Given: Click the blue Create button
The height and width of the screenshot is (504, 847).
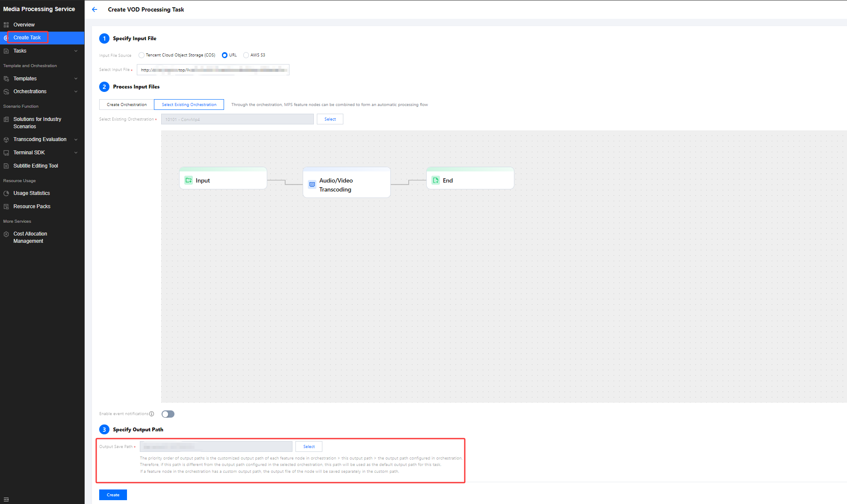Looking at the screenshot, I should 113,495.
